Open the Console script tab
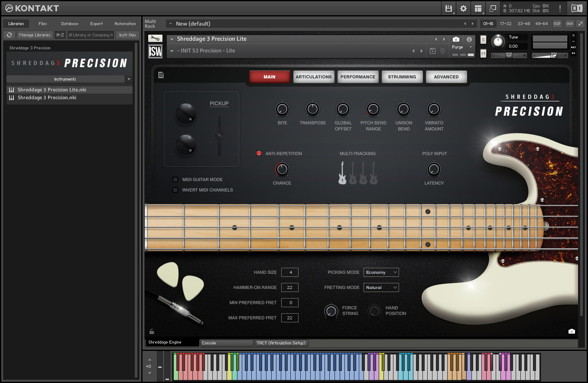 click(227, 343)
